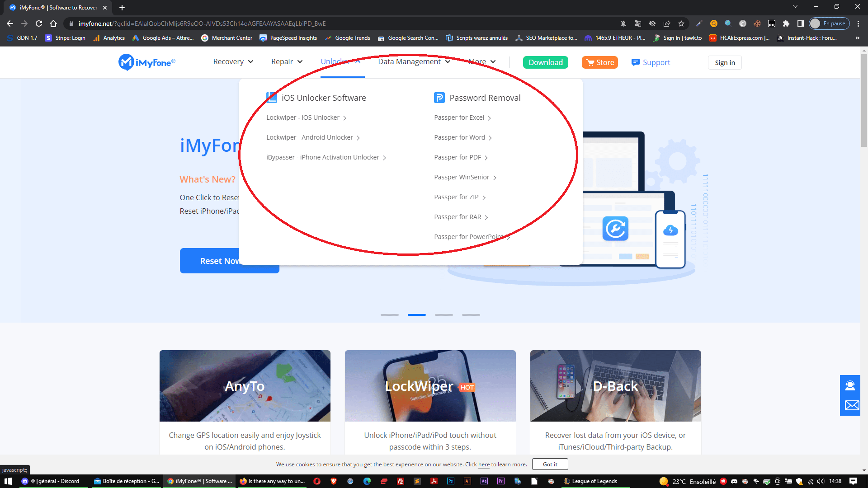Open Passper WinSenior

(x=465, y=177)
